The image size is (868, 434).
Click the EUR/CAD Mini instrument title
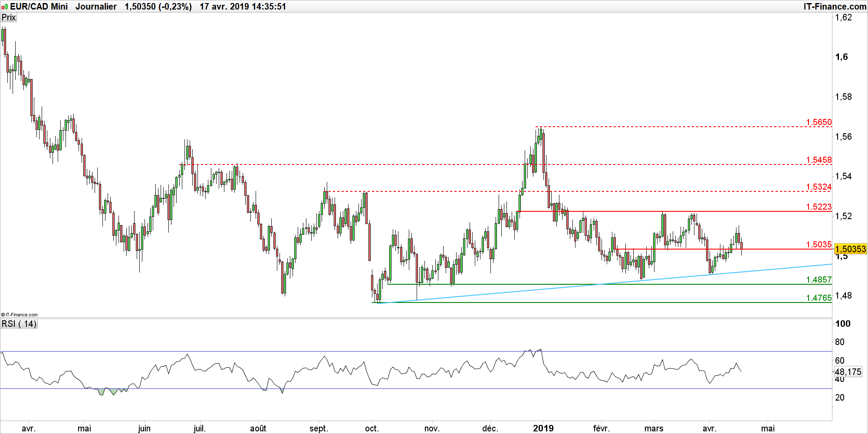click(39, 7)
